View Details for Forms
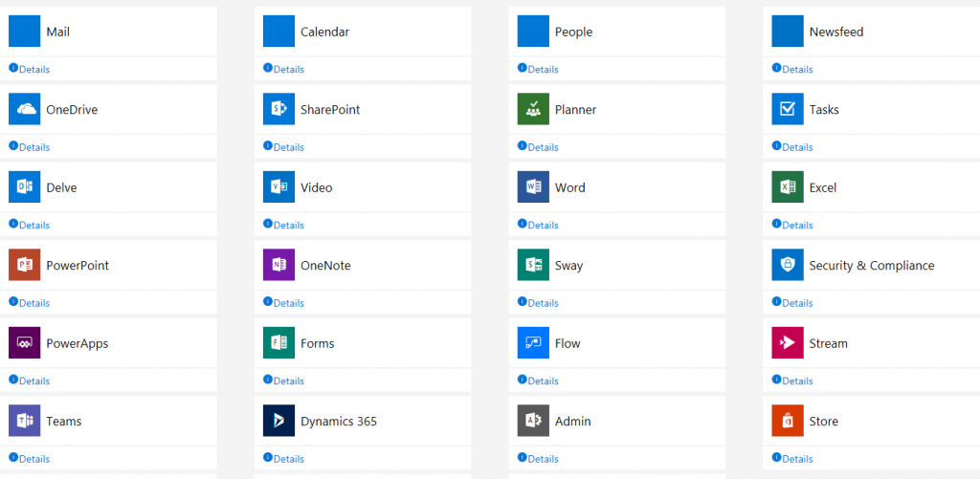 pyautogui.click(x=283, y=381)
